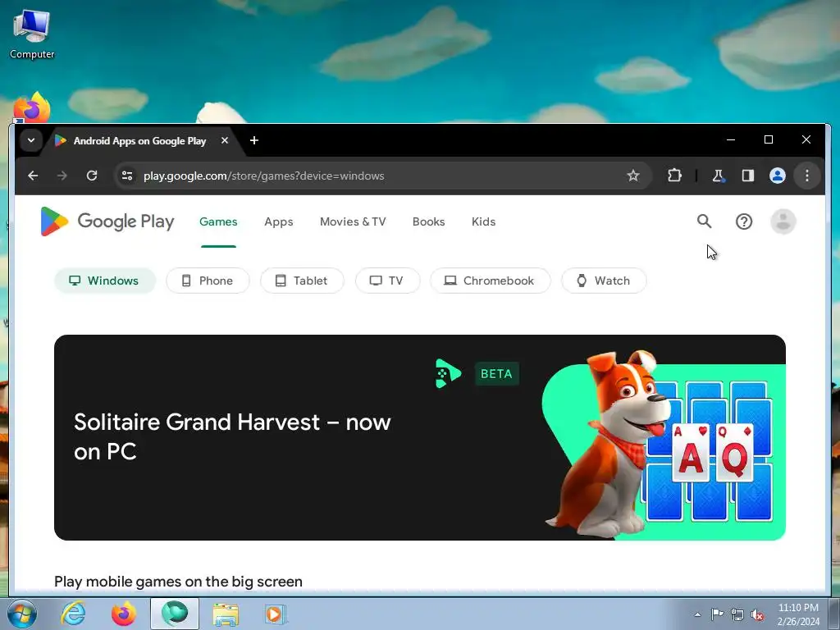Select the Watch device filter
840x630 pixels.
tap(604, 281)
